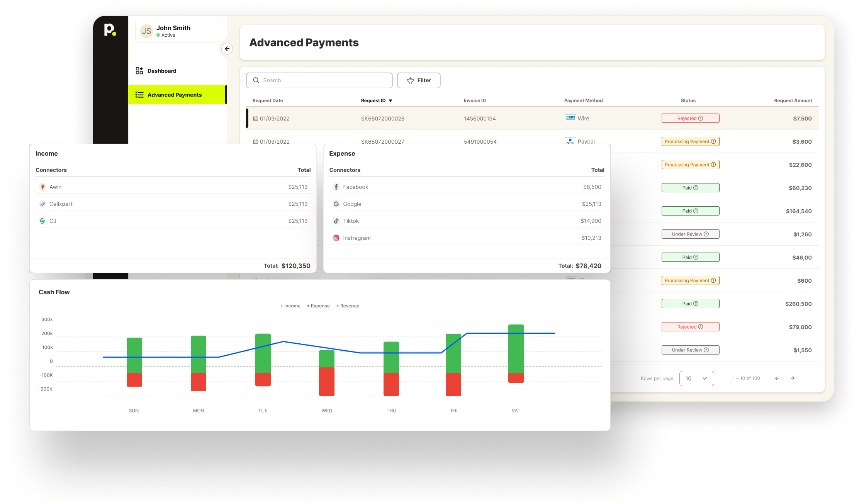859x504 pixels.
Task: Select the Dashboard grid icon in sidebar
Action: point(139,70)
